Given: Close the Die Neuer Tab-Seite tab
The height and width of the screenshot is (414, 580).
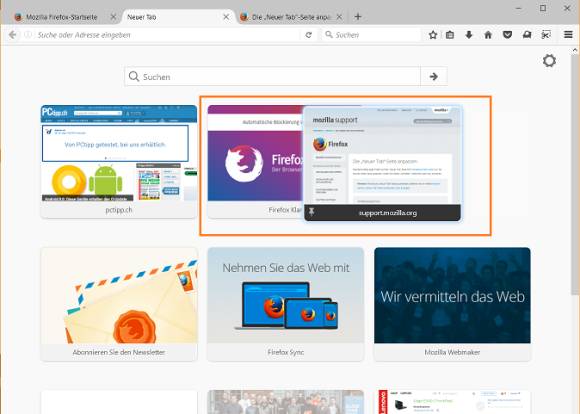Looking at the screenshot, I should pyautogui.click(x=339, y=17).
